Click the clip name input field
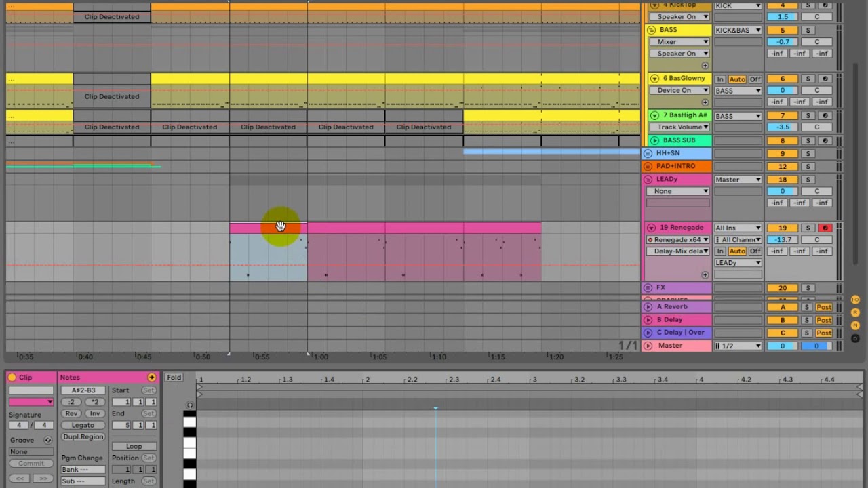This screenshot has width=868, height=488. tap(31, 390)
